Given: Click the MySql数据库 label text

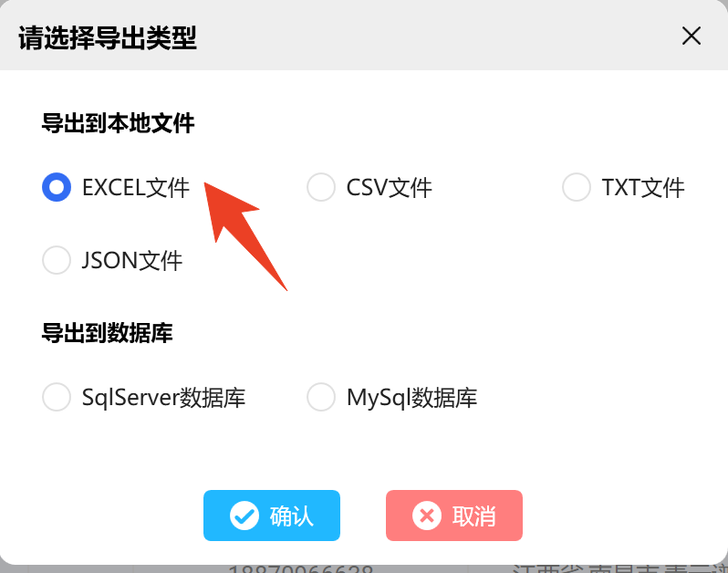Looking at the screenshot, I should click(x=411, y=398).
